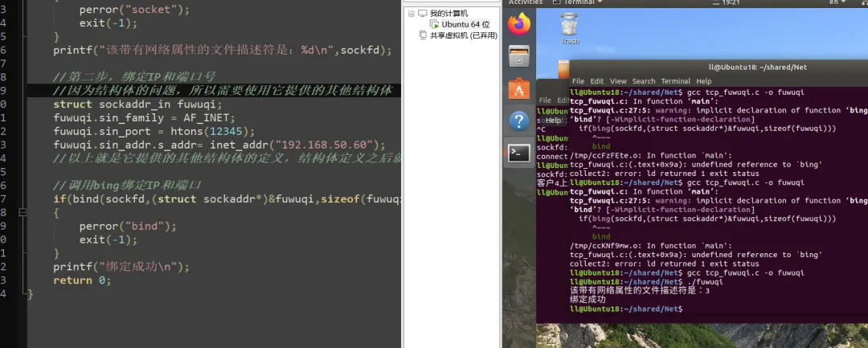This screenshot has height=348, width=868.
Task: Launch Ubuntu Software from the dock
Action: (x=519, y=88)
